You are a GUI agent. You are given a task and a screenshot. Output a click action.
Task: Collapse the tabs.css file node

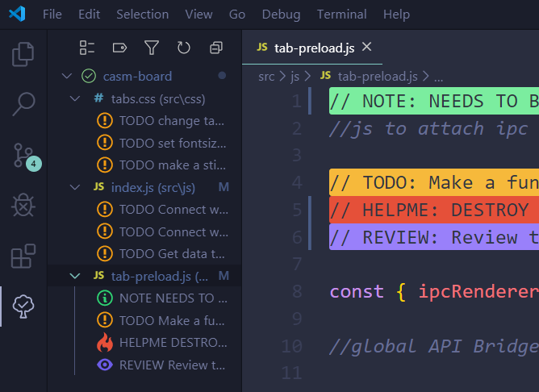click(75, 98)
